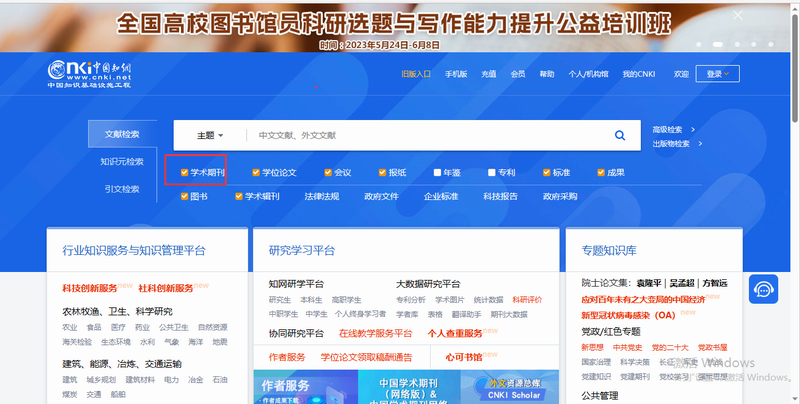This screenshot has height=404, width=800.
Task: Open 科技创新服务 link
Action: [90, 288]
